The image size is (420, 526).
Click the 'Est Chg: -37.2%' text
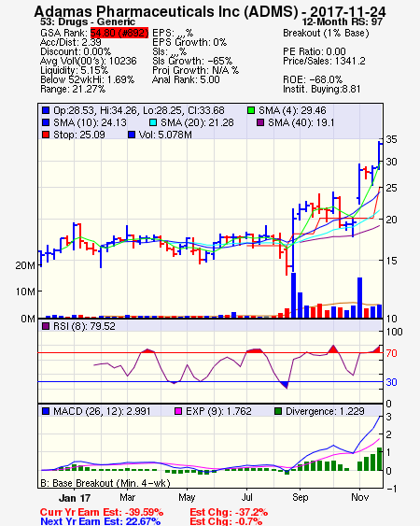coord(229,512)
